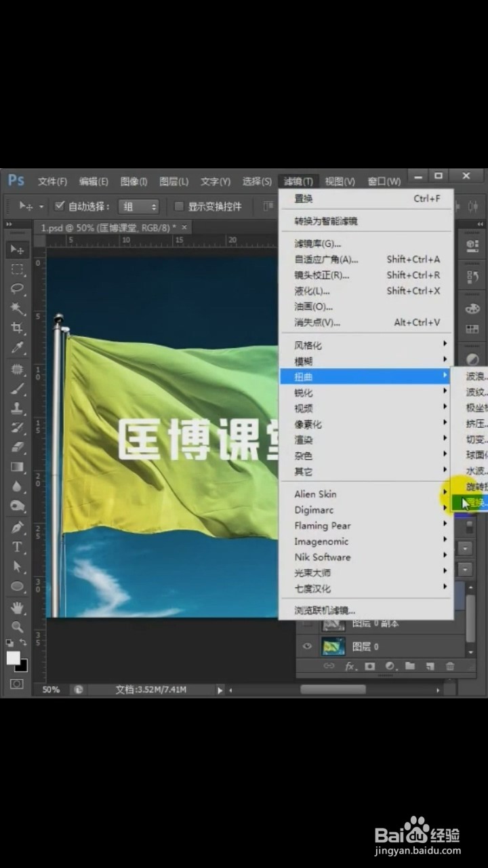Select the Lasso tool
The width and height of the screenshot is (488, 868).
(18, 289)
